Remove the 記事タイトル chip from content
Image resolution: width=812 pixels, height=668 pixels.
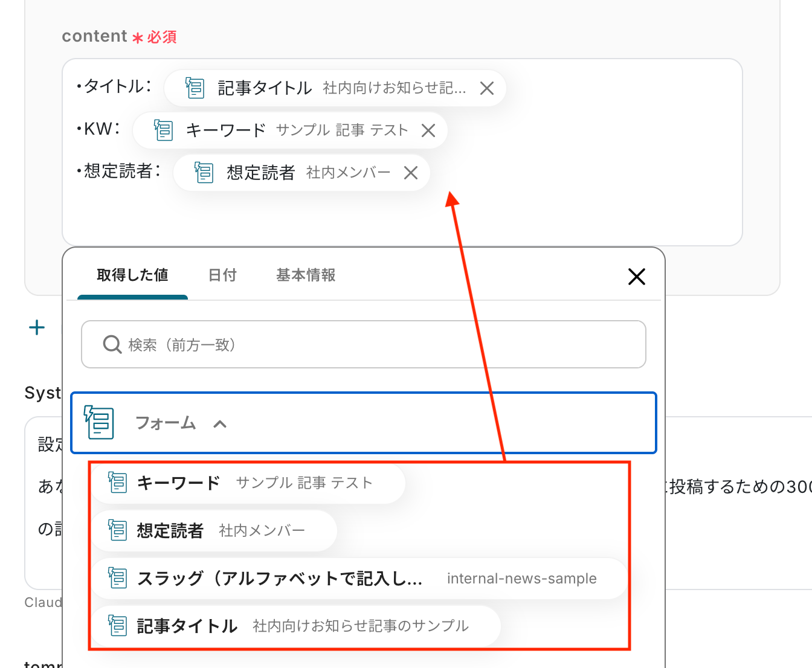point(487,88)
